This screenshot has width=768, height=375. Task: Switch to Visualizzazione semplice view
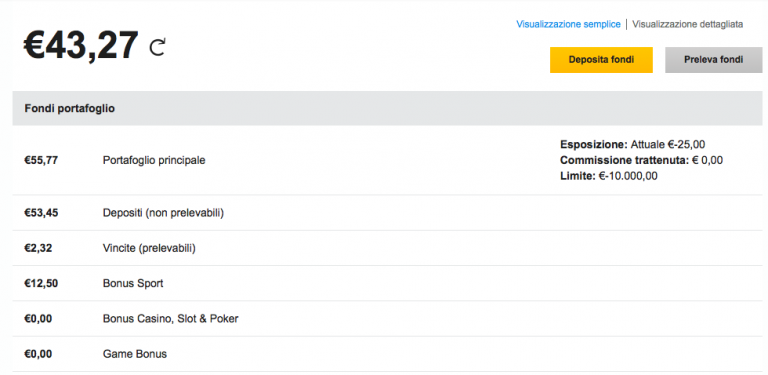[x=568, y=24]
